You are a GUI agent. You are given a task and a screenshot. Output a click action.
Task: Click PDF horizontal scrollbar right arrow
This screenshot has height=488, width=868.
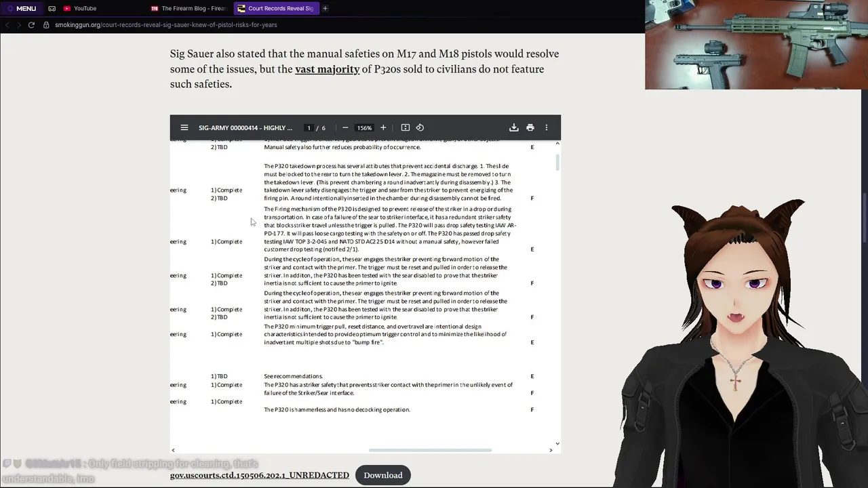551,450
